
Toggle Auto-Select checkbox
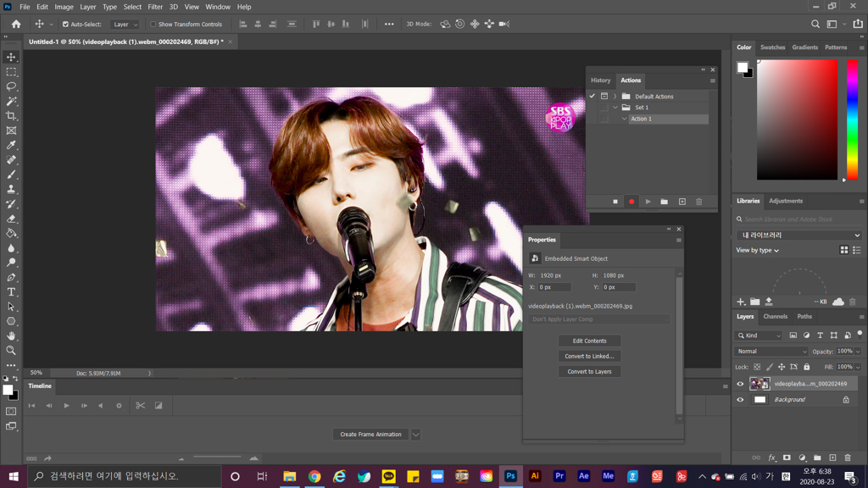[65, 25]
